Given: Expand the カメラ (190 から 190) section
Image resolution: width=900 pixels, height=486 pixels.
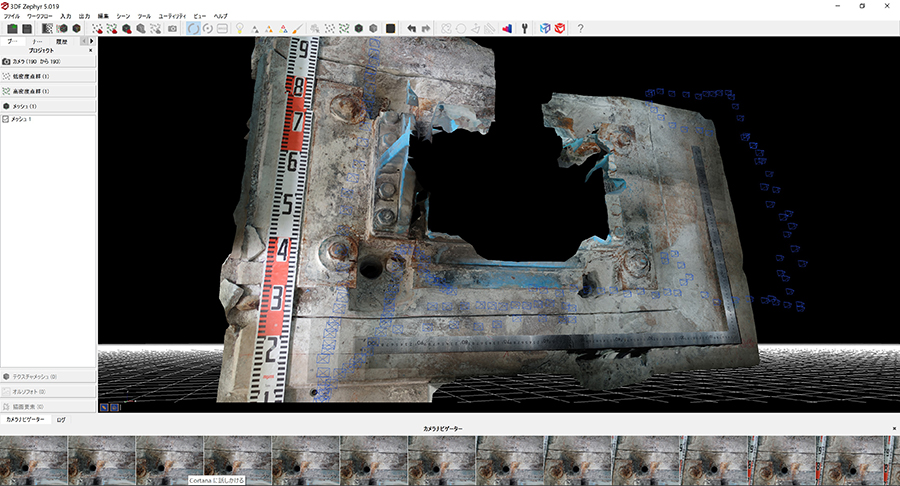Looking at the screenshot, I should (x=48, y=61).
